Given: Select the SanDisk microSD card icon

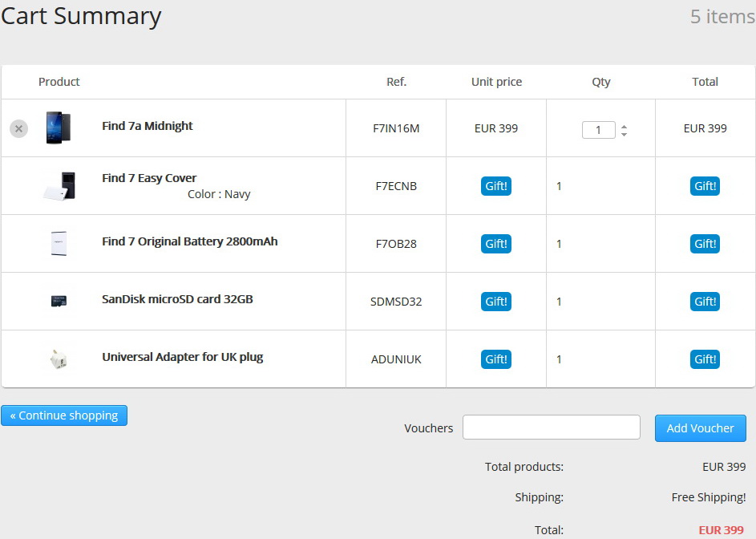Looking at the screenshot, I should point(59,301).
